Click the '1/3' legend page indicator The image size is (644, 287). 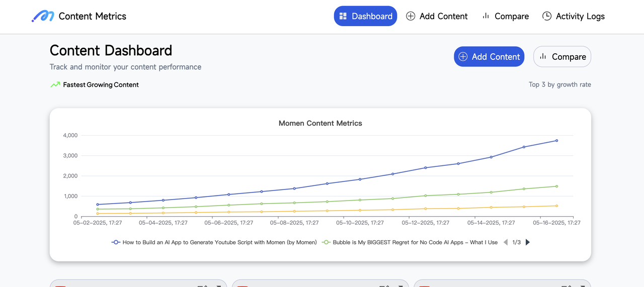(x=517, y=242)
